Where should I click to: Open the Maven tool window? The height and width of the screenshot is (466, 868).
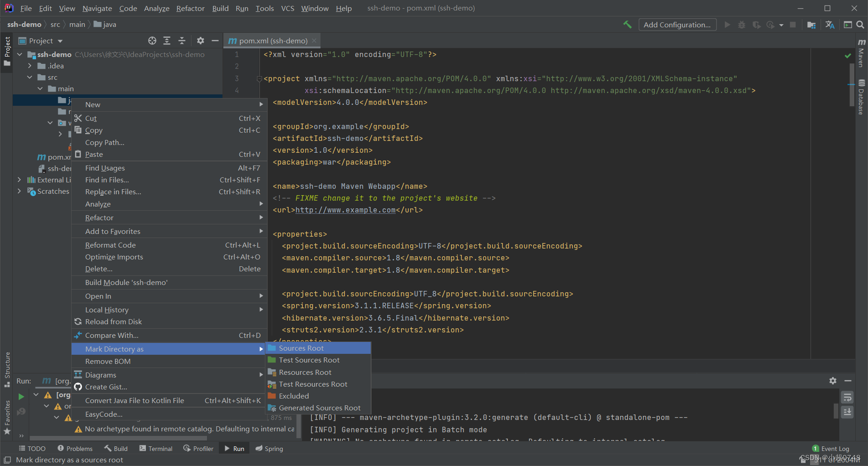(x=861, y=53)
